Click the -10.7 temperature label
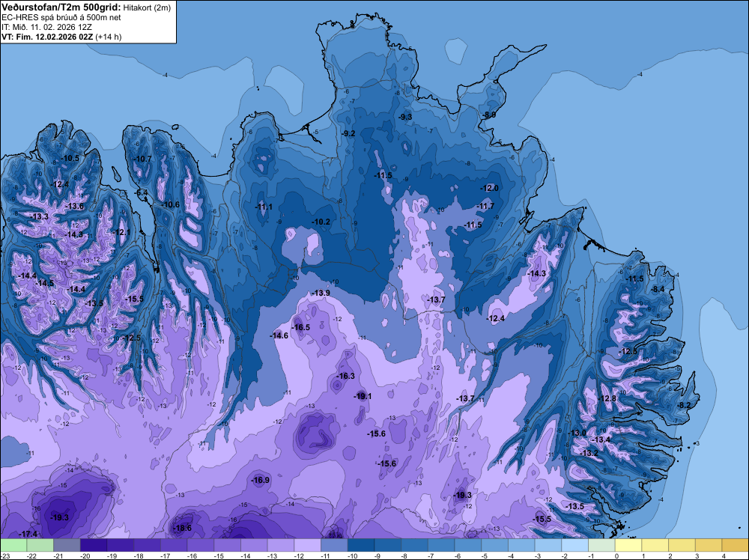The width and height of the screenshot is (749, 560). coord(142,159)
